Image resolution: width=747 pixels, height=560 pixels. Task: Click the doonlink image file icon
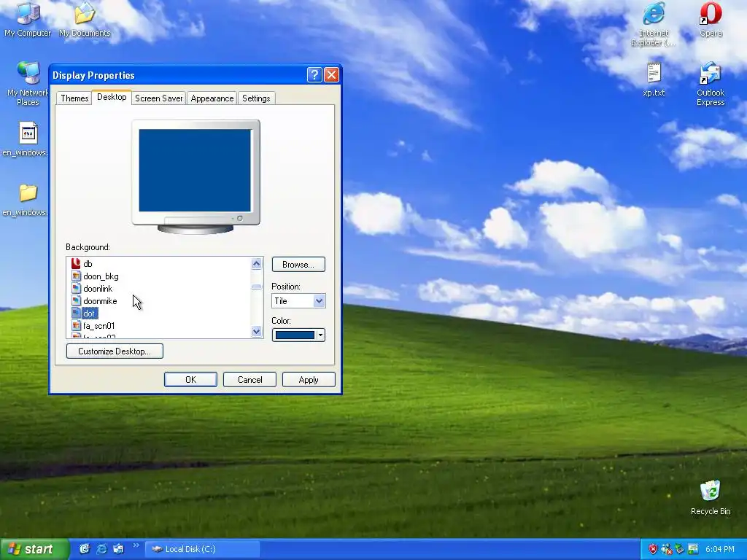(x=76, y=288)
